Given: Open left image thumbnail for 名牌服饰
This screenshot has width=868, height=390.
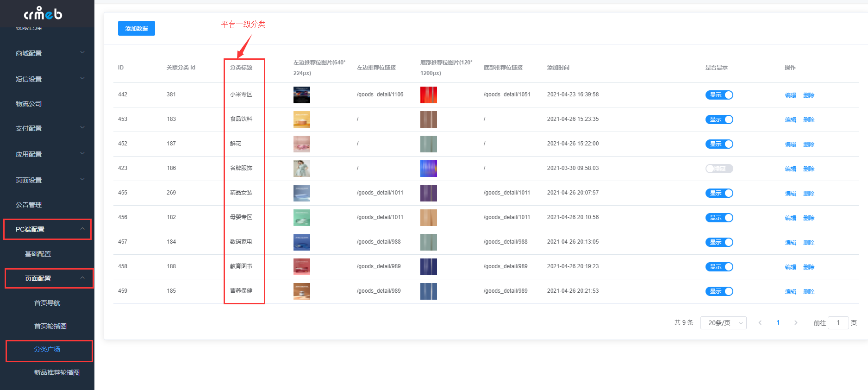Looking at the screenshot, I should (x=302, y=169).
